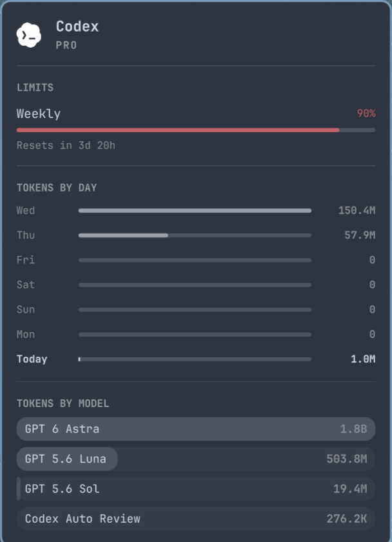Open the GPT 6 Astra model row

[196, 429]
